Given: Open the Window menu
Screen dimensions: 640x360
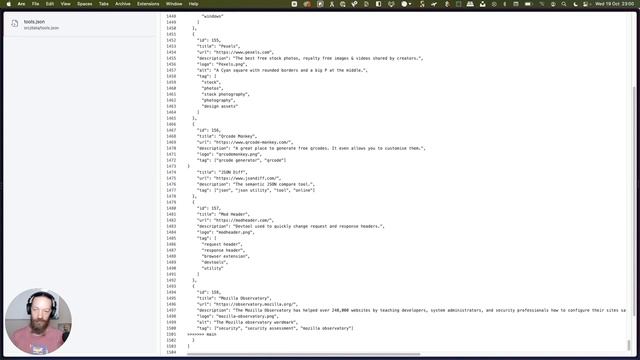Looking at the screenshot, I should coord(174,4).
